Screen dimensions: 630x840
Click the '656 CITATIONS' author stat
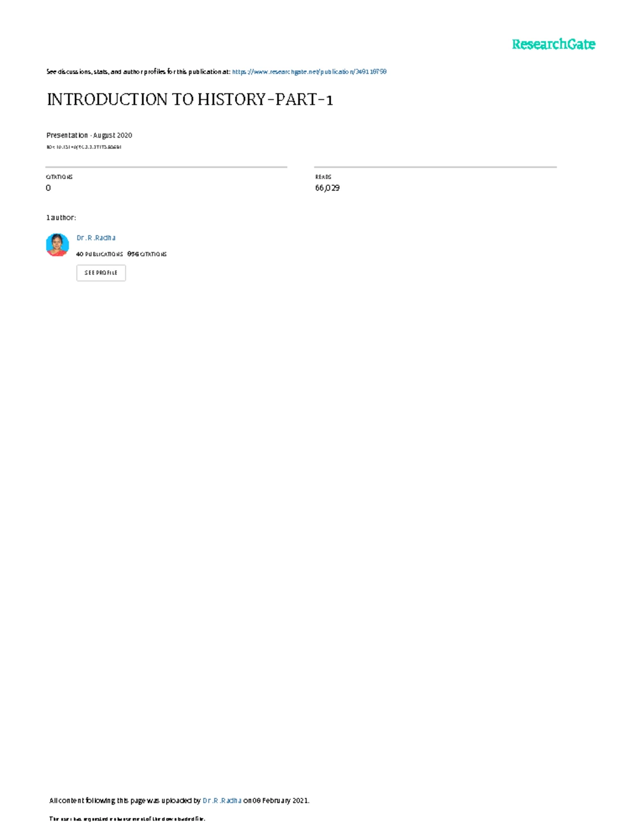point(147,254)
